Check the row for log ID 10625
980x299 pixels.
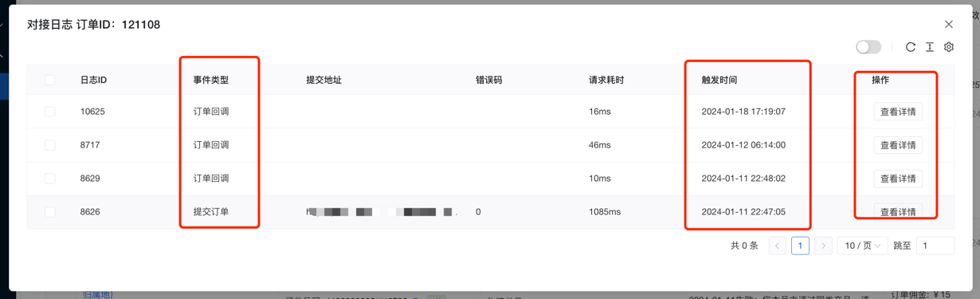click(49, 112)
